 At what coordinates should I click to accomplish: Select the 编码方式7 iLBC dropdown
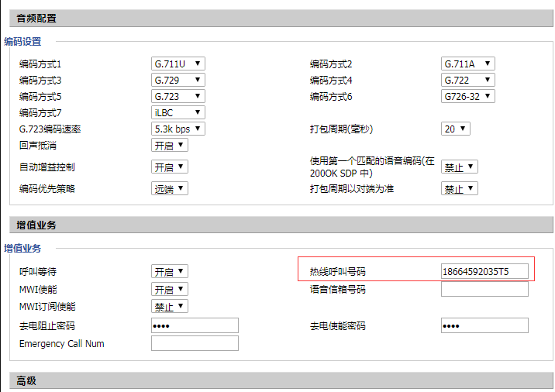coord(178,112)
